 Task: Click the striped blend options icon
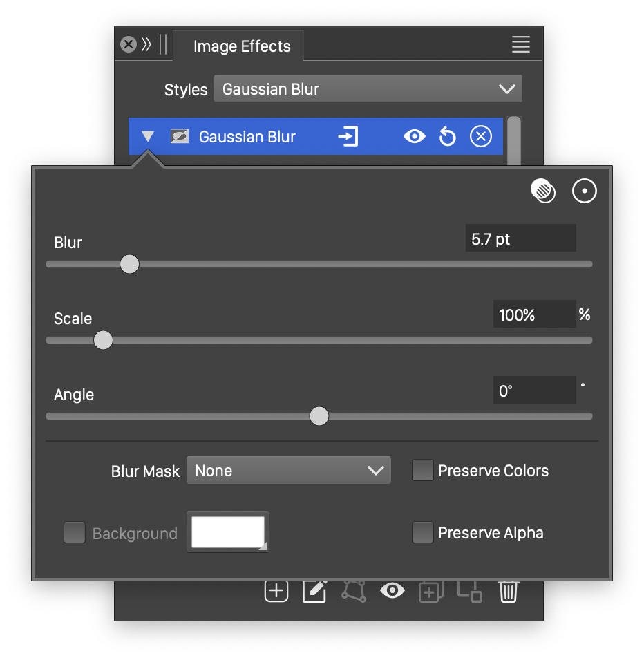pyautogui.click(x=543, y=191)
